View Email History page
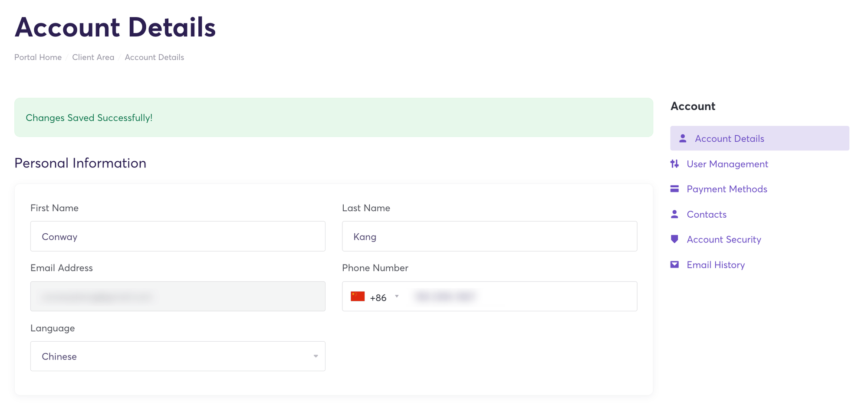 (x=715, y=264)
